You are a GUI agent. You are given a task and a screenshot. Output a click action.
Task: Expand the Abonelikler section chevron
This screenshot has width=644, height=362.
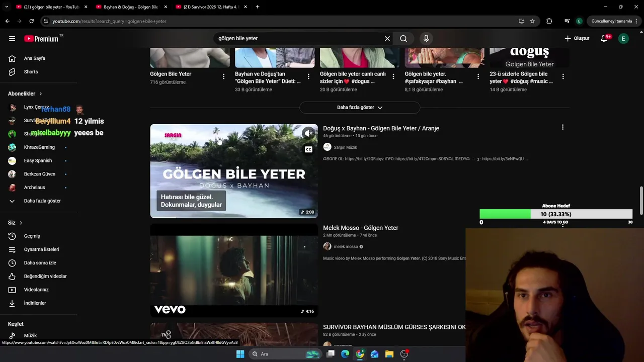click(41, 94)
